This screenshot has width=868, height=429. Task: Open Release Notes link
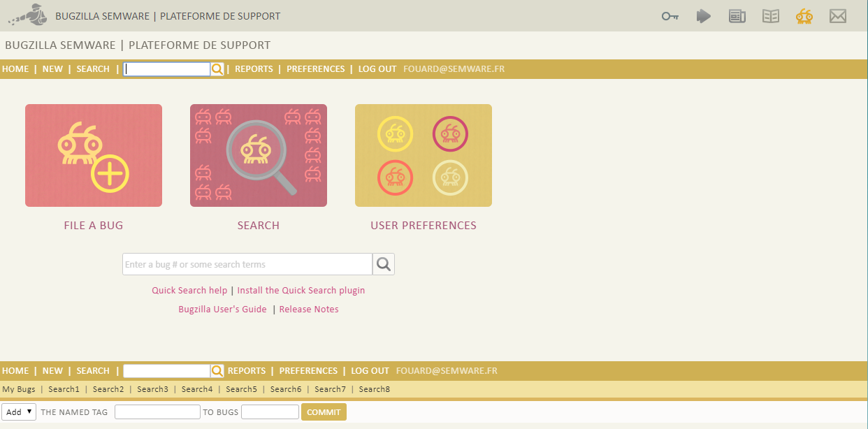(x=309, y=310)
